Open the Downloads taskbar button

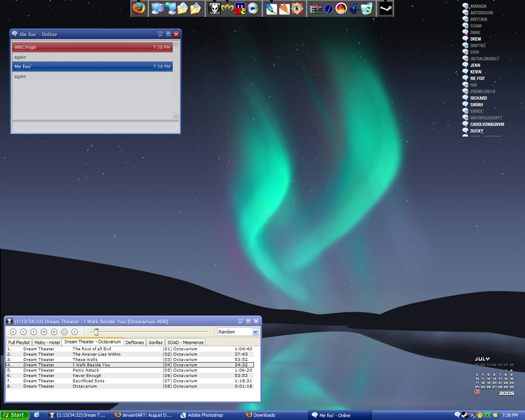pos(274,415)
